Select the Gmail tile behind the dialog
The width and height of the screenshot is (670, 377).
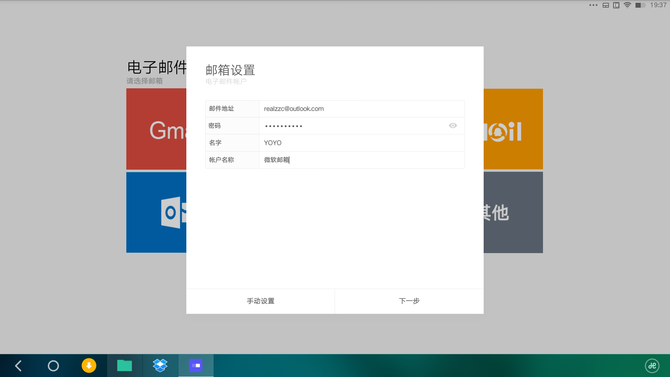coord(156,129)
